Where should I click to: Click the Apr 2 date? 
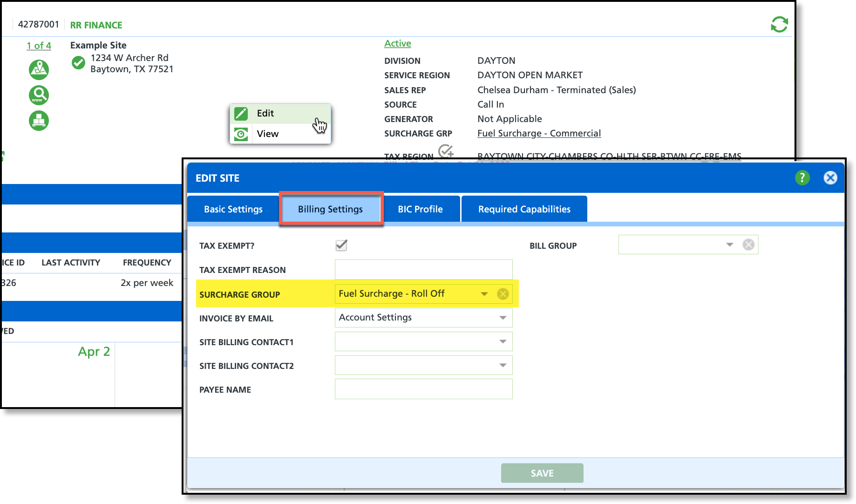coord(94,351)
